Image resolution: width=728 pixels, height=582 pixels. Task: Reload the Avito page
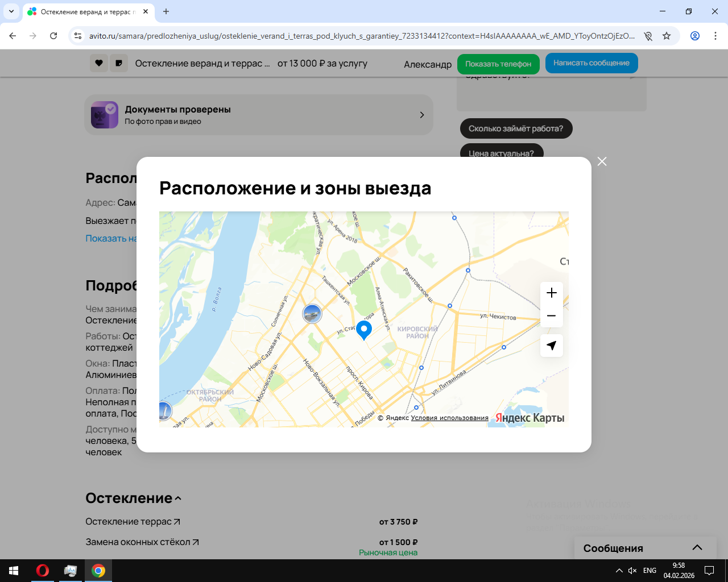[53, 36]
